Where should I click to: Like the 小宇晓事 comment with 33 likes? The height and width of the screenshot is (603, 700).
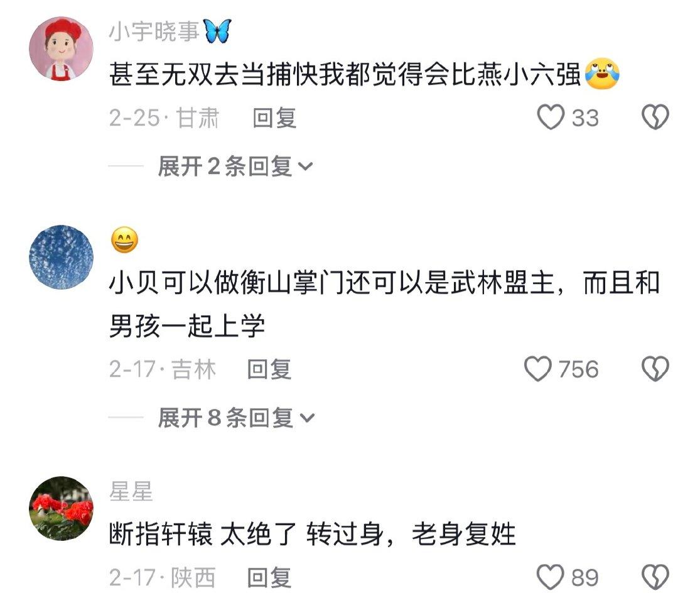click(x=551, y=117)
